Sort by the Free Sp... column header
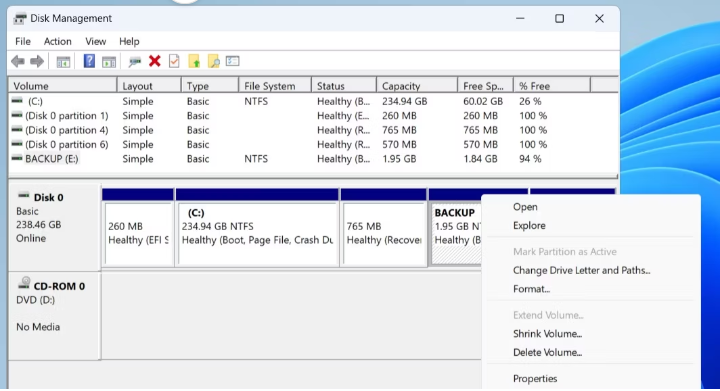Screen dimensions: 720x391 [485, 86]
